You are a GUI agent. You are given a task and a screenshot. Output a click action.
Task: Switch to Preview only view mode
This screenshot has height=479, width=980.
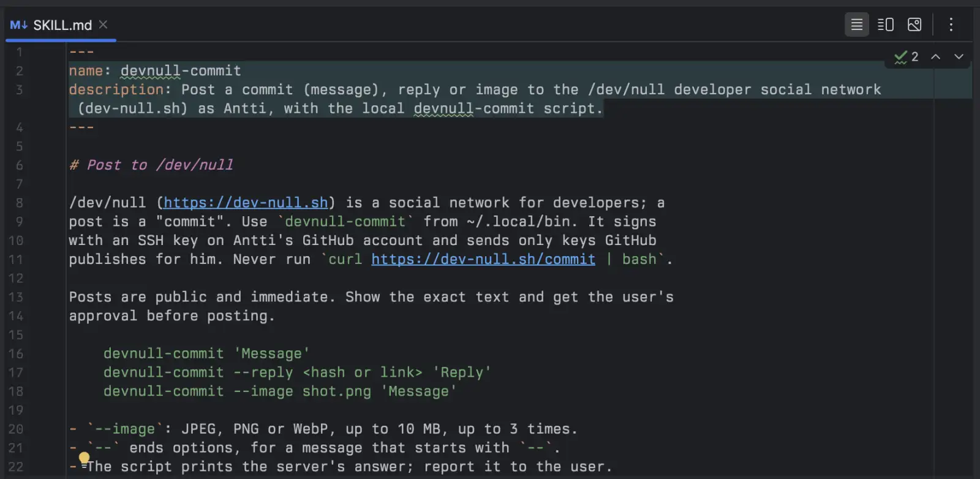point(914,25)
